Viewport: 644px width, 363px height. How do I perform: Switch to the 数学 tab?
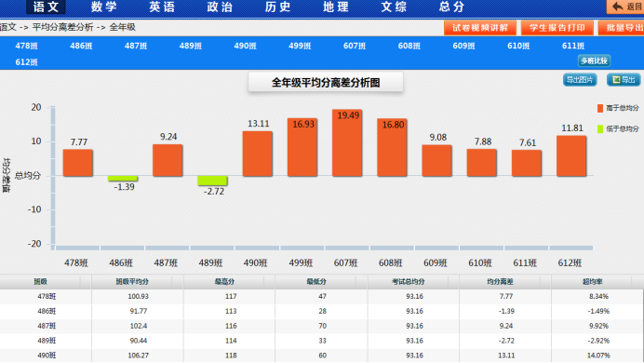pos(104,7)
